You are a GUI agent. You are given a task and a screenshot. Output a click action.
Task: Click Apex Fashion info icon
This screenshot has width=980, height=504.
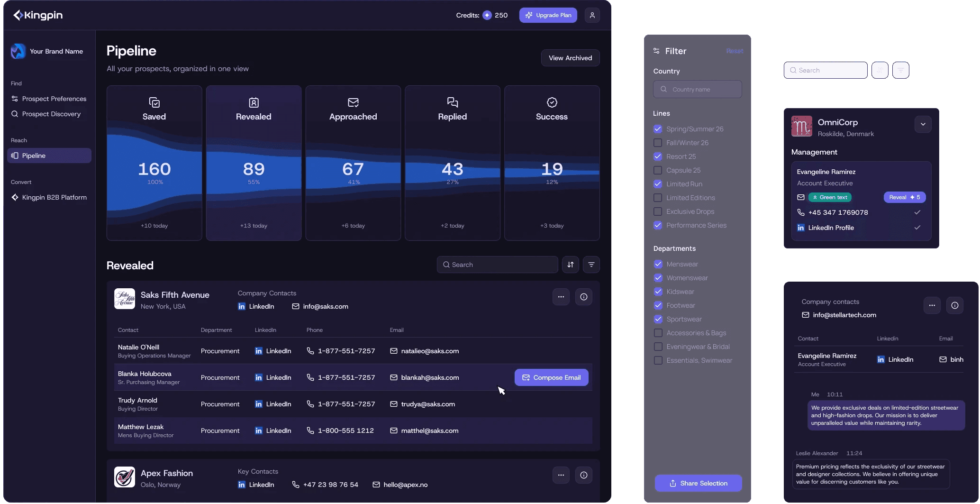coord(584,475)
